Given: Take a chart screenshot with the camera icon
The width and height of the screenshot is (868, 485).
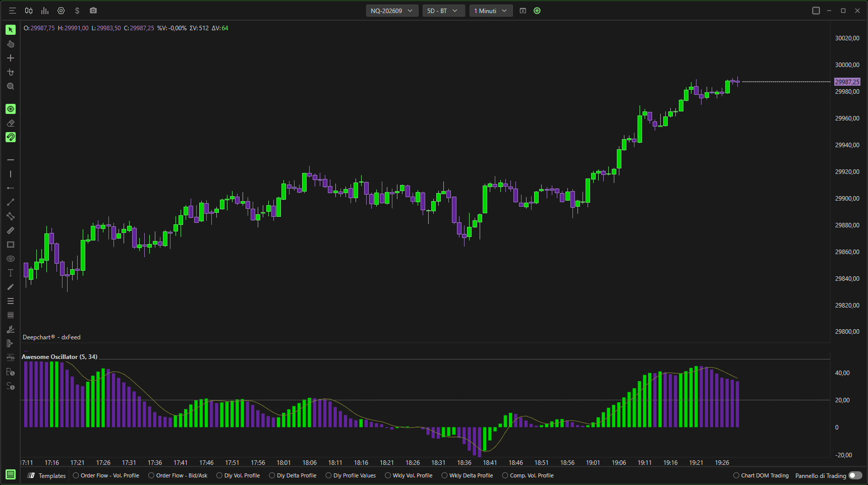Looking at the screenshot, I should 93,11.
